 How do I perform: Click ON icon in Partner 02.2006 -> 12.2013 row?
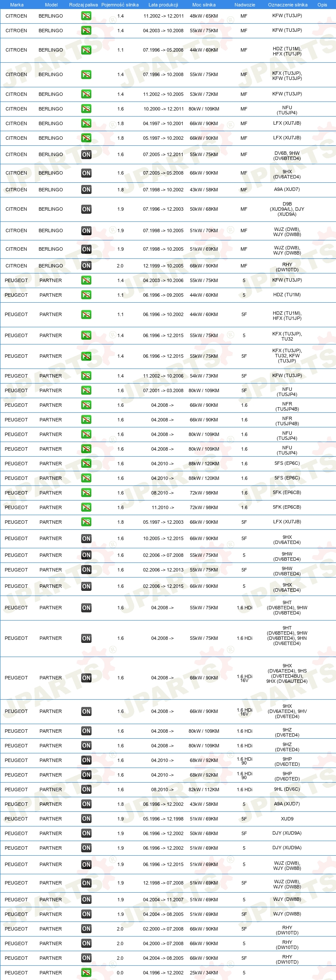[86, 570]
